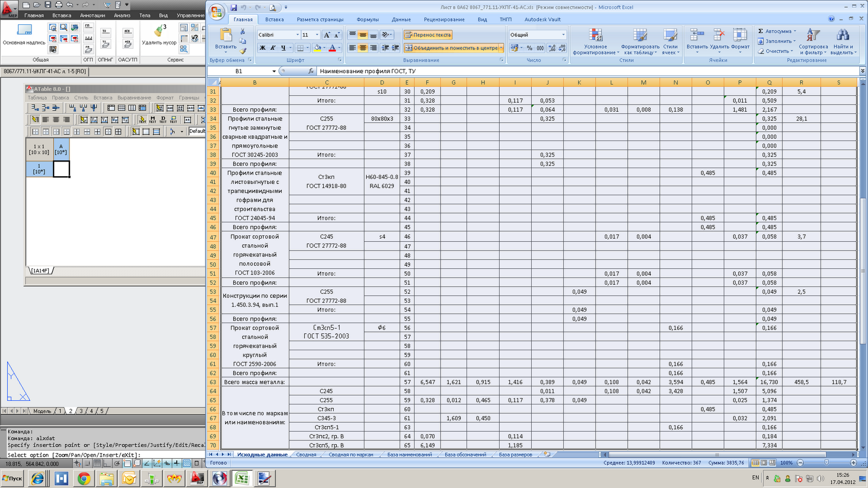The height and width of the screenshot is (488, 868).
Task: Open Форматировать как таблицу menu
Action: (x=640, y=41)
